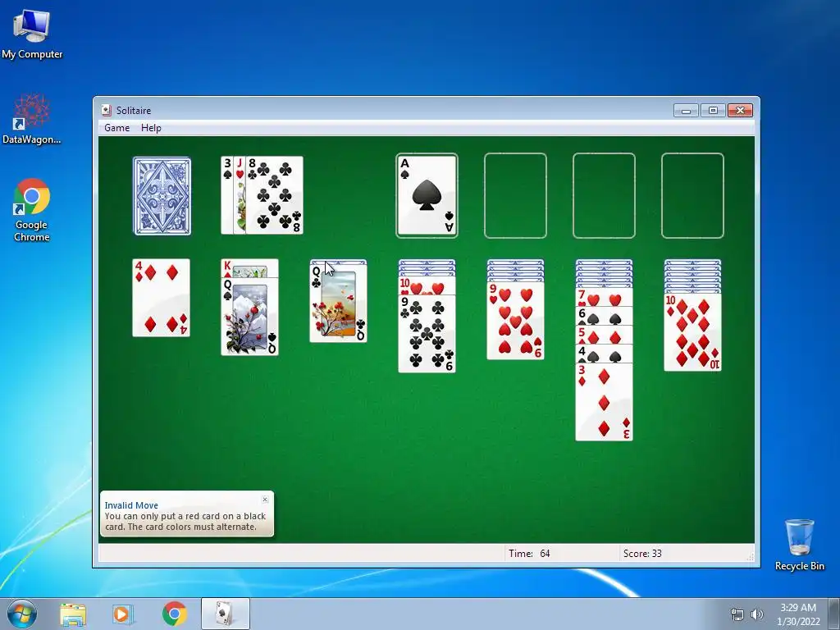
Task: Minimize the Solitaire window
Action: pos(686,111)
